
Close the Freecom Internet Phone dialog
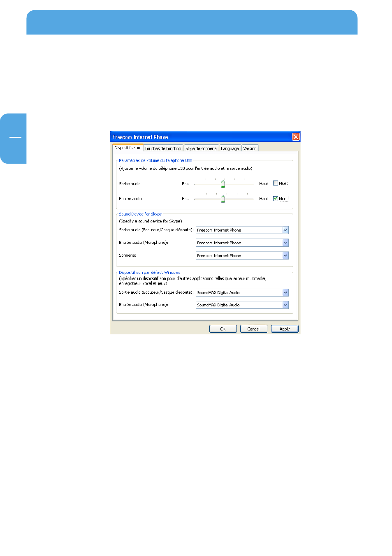(x=296, y=137)
